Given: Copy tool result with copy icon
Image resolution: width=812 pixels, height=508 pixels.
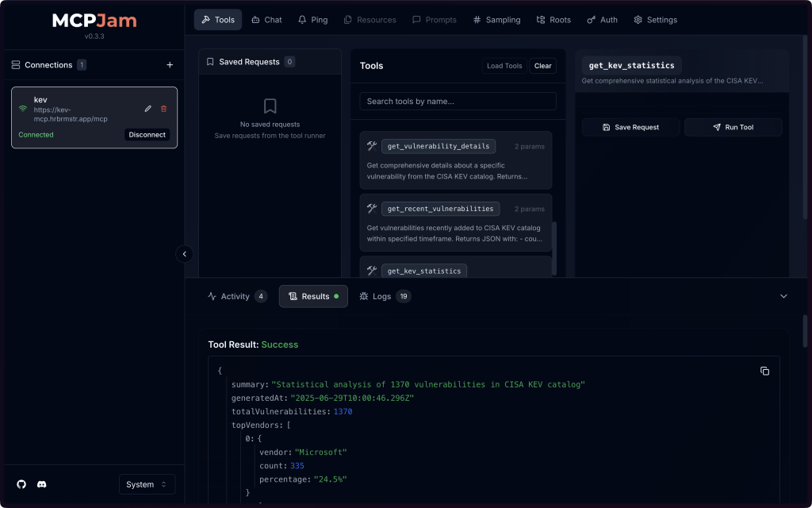Looking at the screenshot, I should pos(764,371).
